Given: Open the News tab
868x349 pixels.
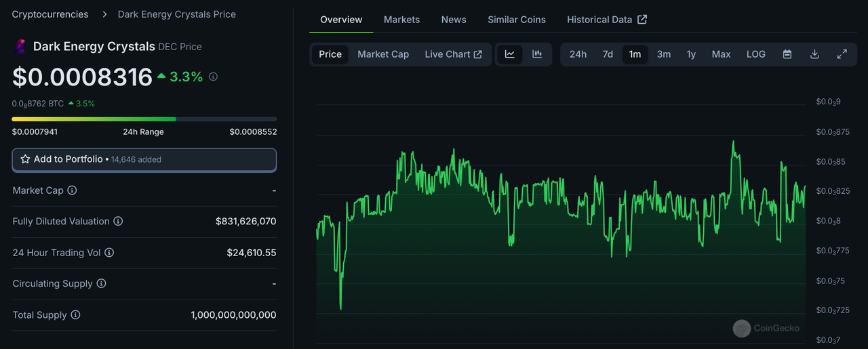Looking at the screenshot, I should tap(454, 20).
